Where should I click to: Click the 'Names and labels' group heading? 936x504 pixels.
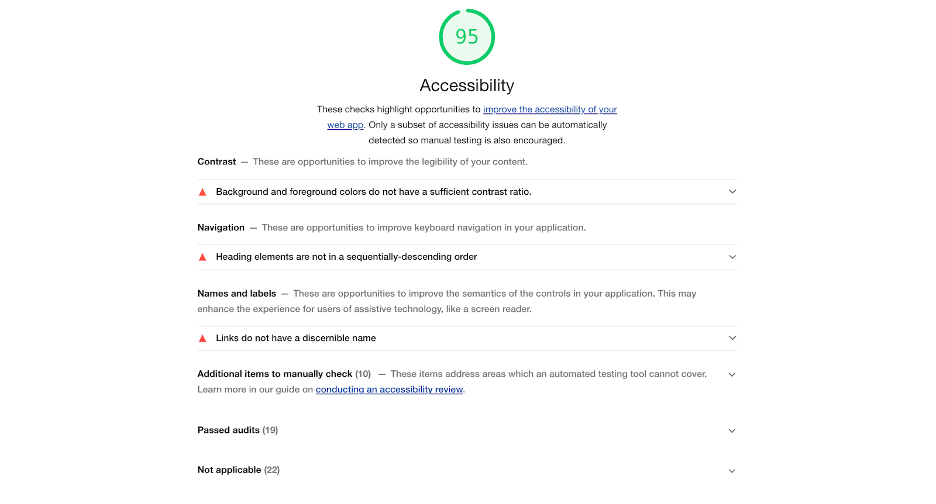click(238, 294)
